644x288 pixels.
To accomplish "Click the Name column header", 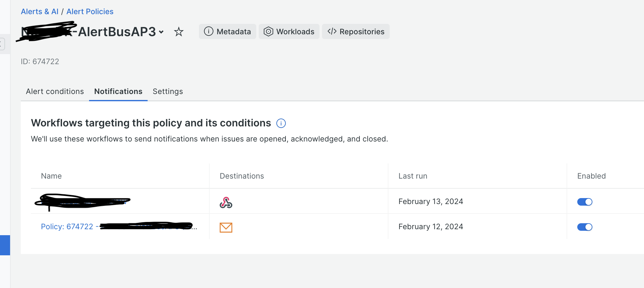I will pyautogui.click(x=51, y=176).
